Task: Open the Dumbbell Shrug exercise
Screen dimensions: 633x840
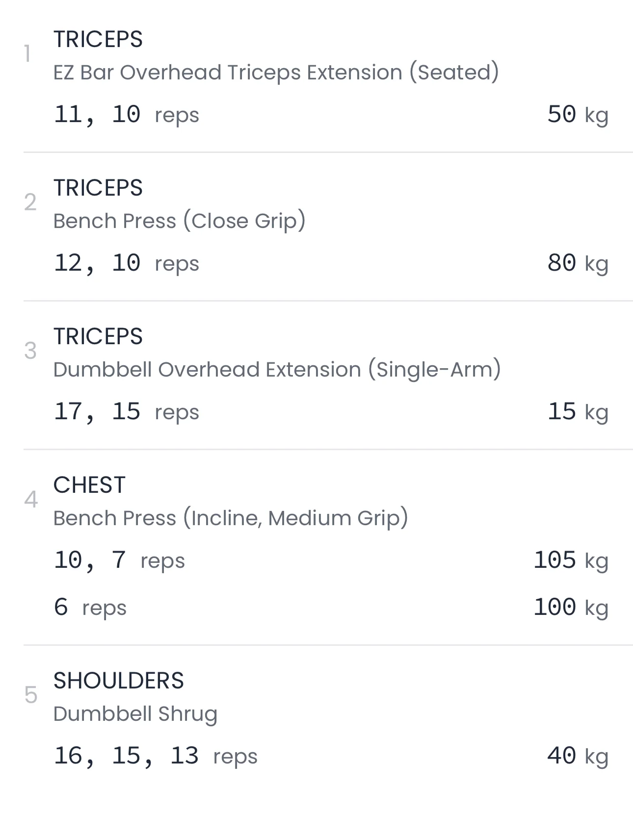Action: coord(135,714)
